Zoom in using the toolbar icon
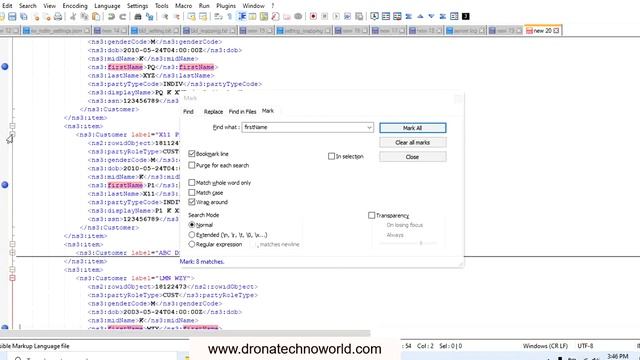The height and width of the screenshot is (360, 640). (165, 16)
